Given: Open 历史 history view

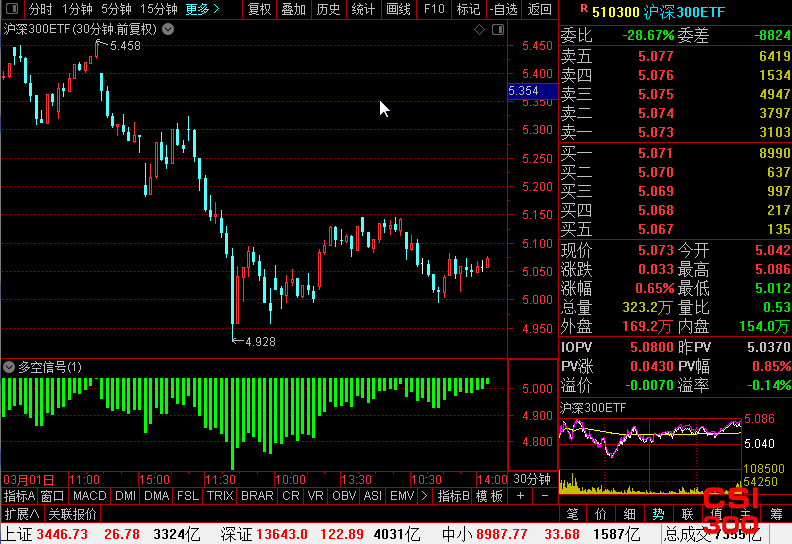Looking at the screenshot, I should tap(328, 9).
